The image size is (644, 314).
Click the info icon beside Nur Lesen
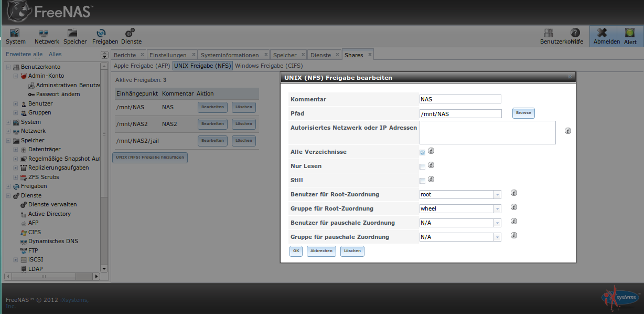pos(431,165)
